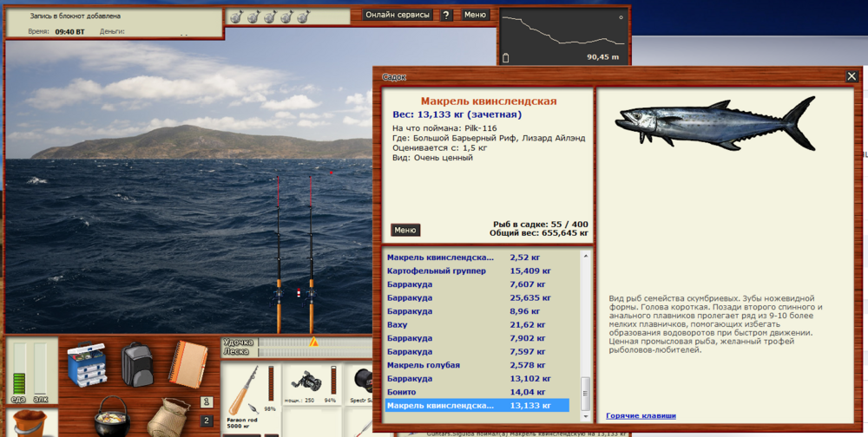Viewport: 868px width, 437px height.
Task: Open the Меню button in the Садок window
Action: [405, 230]
